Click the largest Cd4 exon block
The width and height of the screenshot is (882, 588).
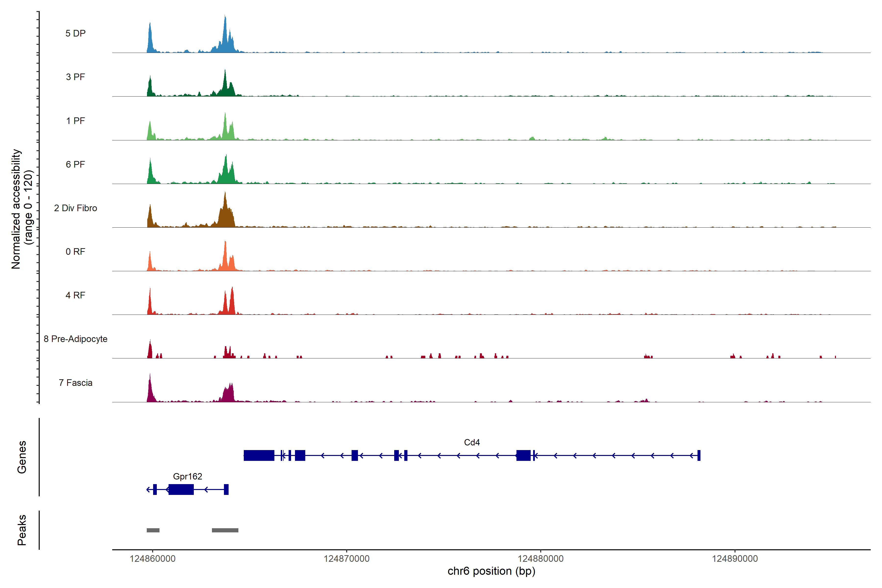click(x=259, y=455)
